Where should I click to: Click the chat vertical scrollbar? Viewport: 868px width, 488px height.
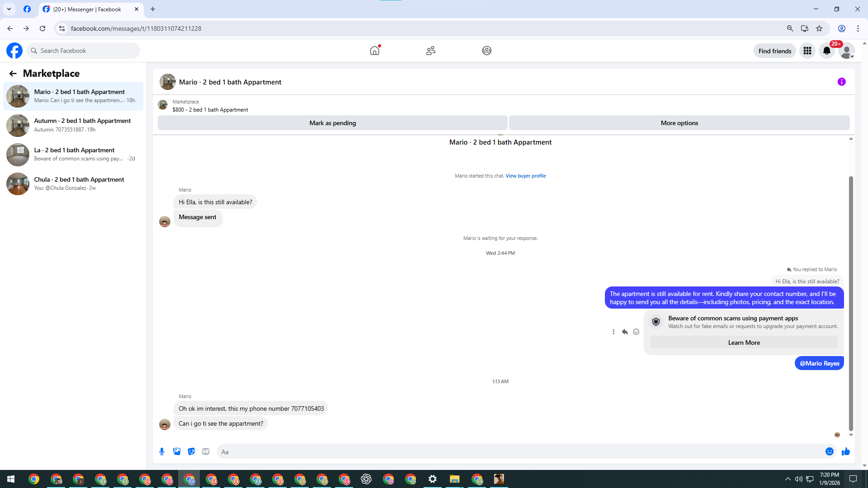tap(851, 303)
